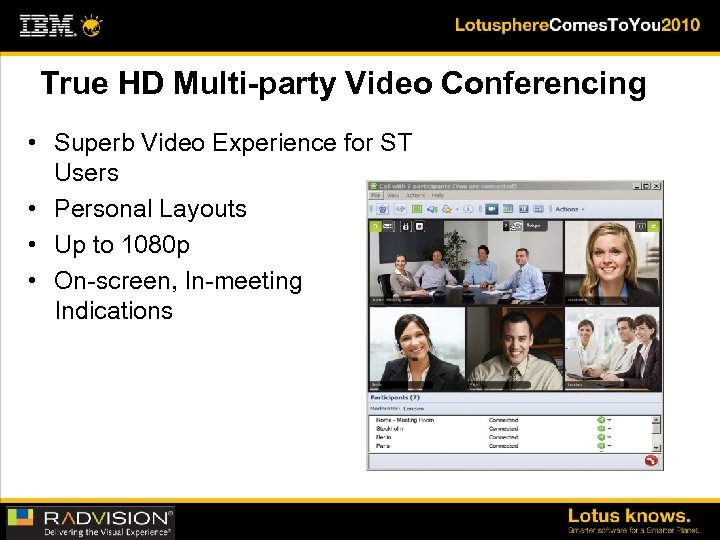
Task: Click the screen share icon after the camera button
Action: (x=508, y=209)
